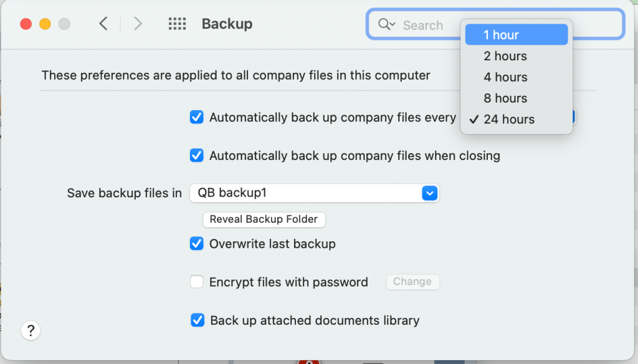Screen dimensions: 638x364
Task: Select 2 hours backup interval
Action: [517, 55]
